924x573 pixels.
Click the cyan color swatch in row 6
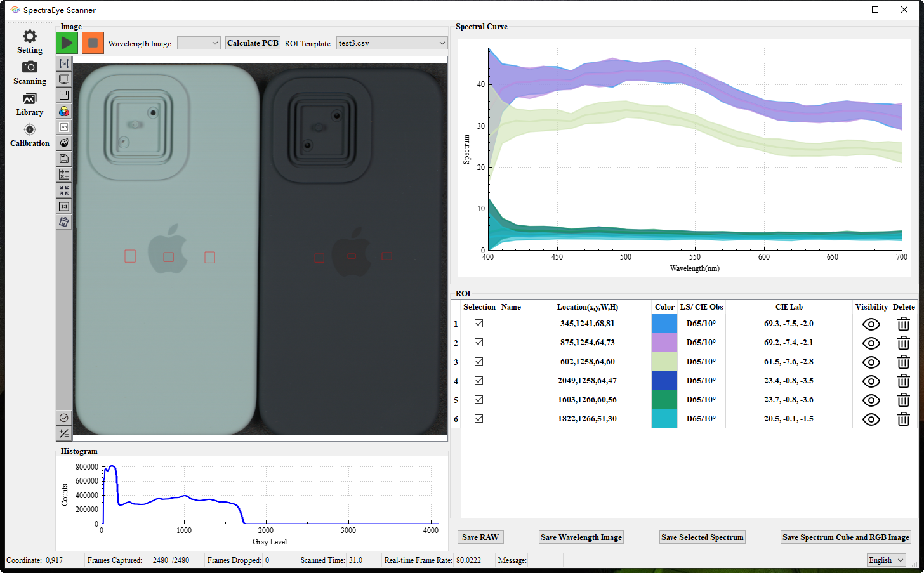pos(664,418)
